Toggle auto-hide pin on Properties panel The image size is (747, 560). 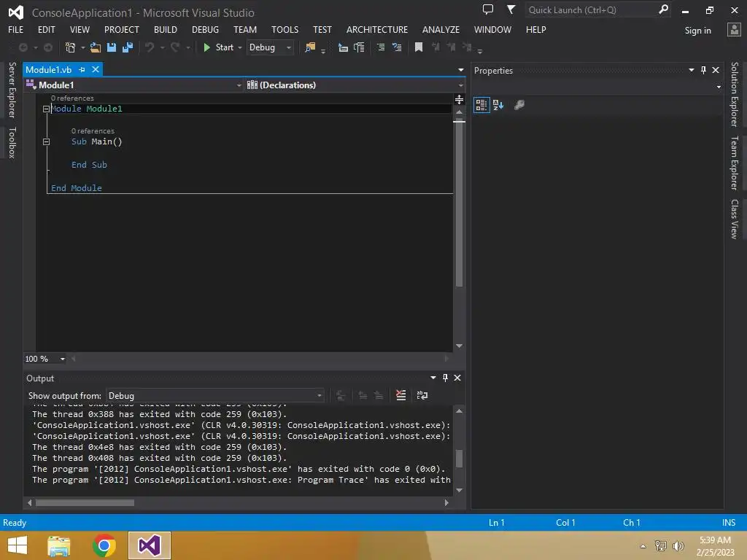pyautogui.click(x=704, y=70)
